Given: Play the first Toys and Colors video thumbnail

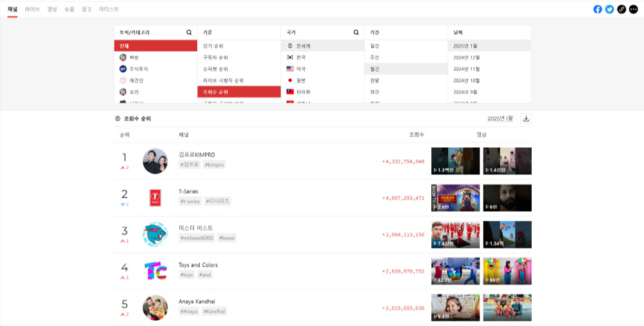Looking at the screenshot, I should point(455,271).
